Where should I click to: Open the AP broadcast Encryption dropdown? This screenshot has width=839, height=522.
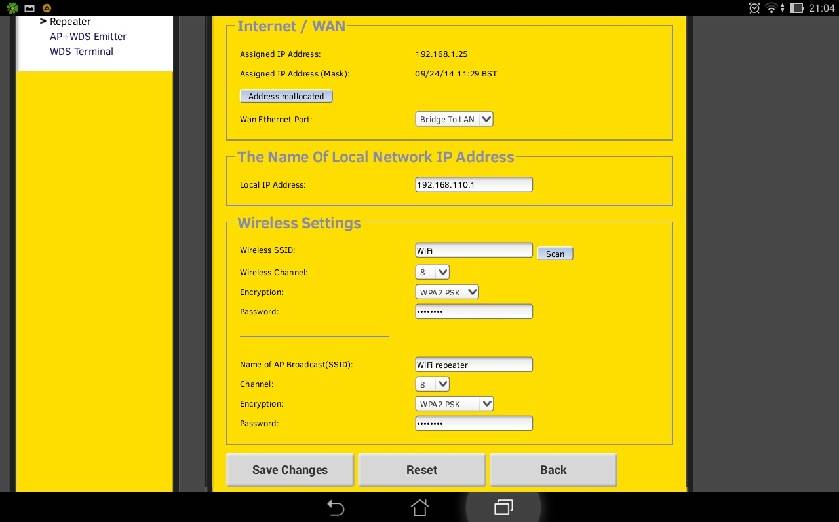(x=454, y=404)
